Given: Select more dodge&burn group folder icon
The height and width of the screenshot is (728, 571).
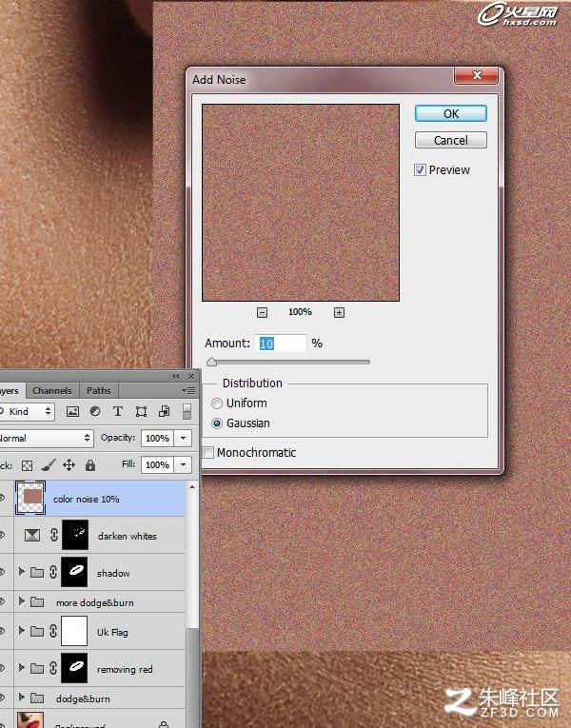Looking at the screenshot, I should [x=37, y=601].
